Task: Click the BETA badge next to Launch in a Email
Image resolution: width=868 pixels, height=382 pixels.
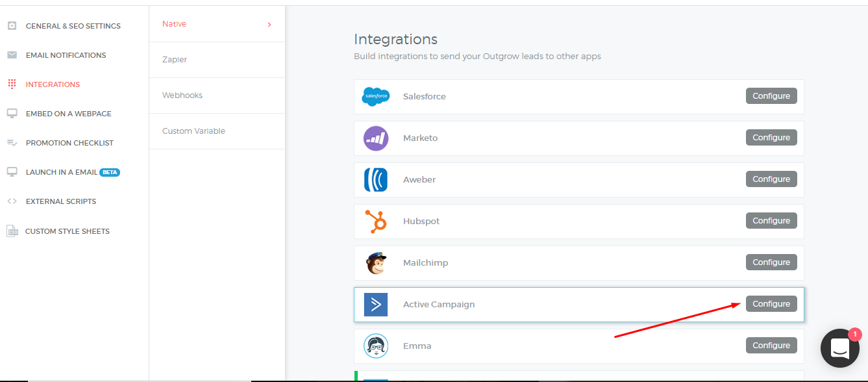Action: tap(110, 173)
